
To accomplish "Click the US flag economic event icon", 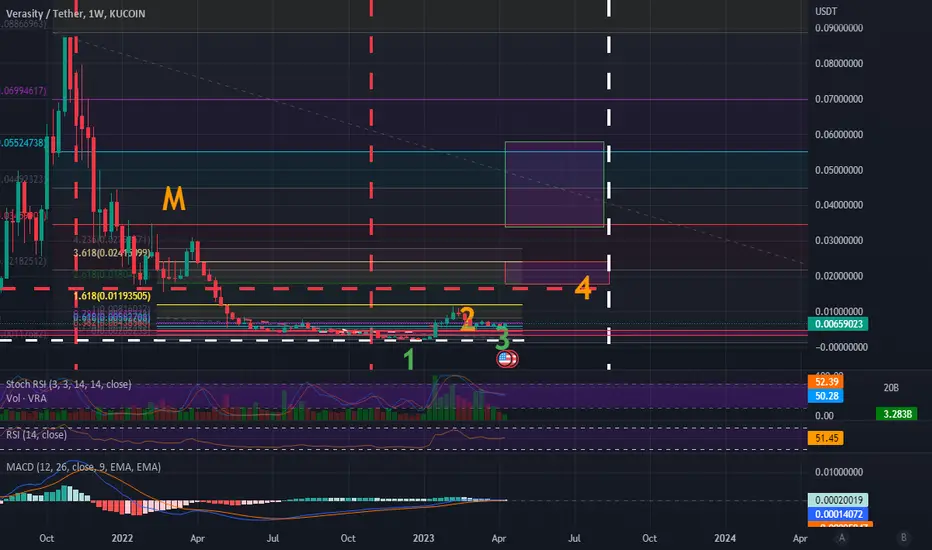I will pos(505,359).
